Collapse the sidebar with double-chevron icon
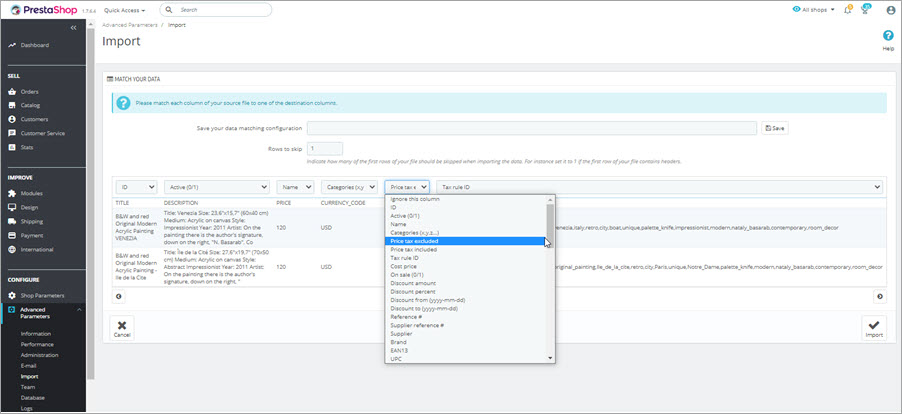902x414 pixels. click(74, 28)
